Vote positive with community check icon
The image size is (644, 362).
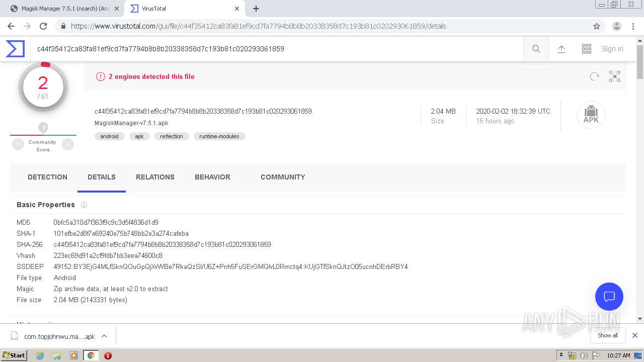[68, 145]
